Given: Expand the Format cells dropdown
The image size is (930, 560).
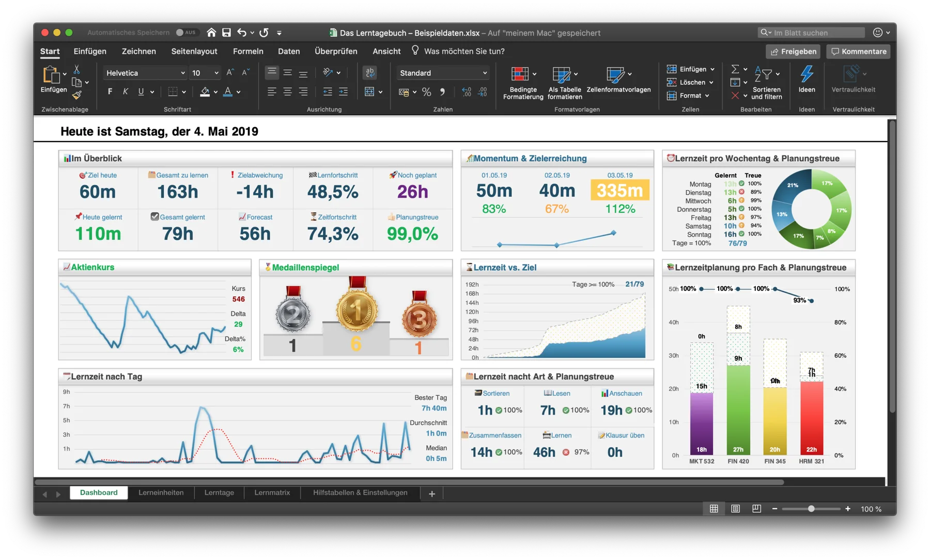Looking at the screenshot, I should tap(707, 96).
